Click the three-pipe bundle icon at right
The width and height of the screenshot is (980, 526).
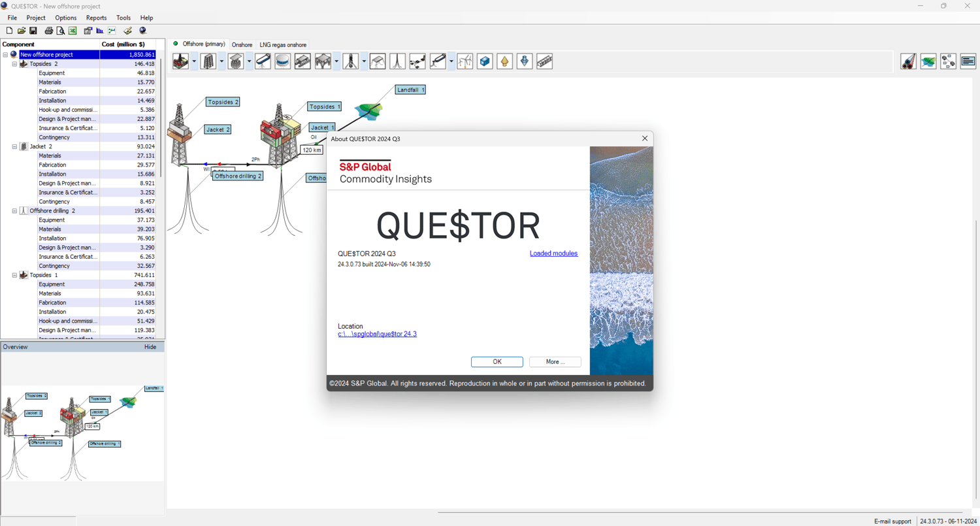coord(908,61)
